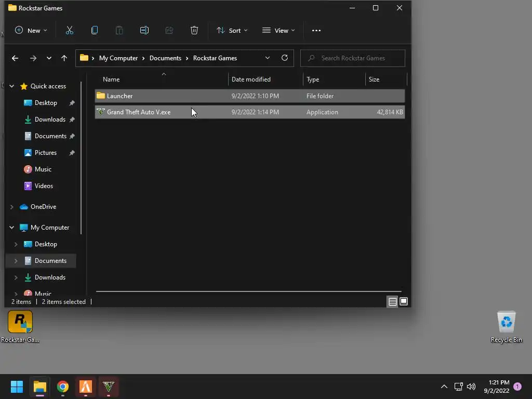The width and height of the screenshot is (532, 399).
Task: Click the GTA V taskbar icon
Action: click(109, 387)
